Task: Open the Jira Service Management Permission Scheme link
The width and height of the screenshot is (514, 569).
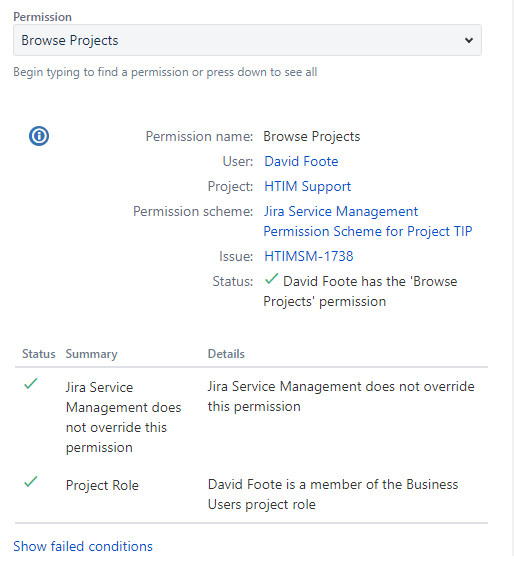Action: point(368,221)
